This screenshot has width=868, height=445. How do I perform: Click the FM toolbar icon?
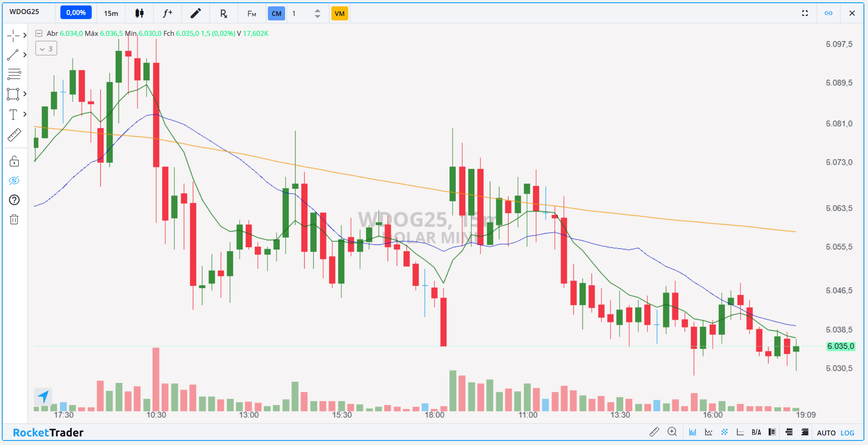point(252,14)
